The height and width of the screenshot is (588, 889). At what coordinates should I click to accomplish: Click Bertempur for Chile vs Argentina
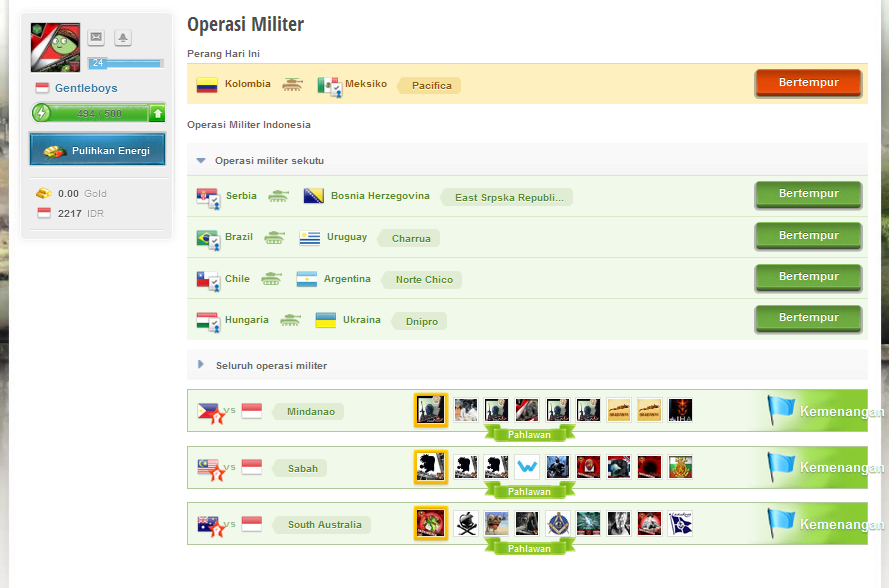click(808, 277)
